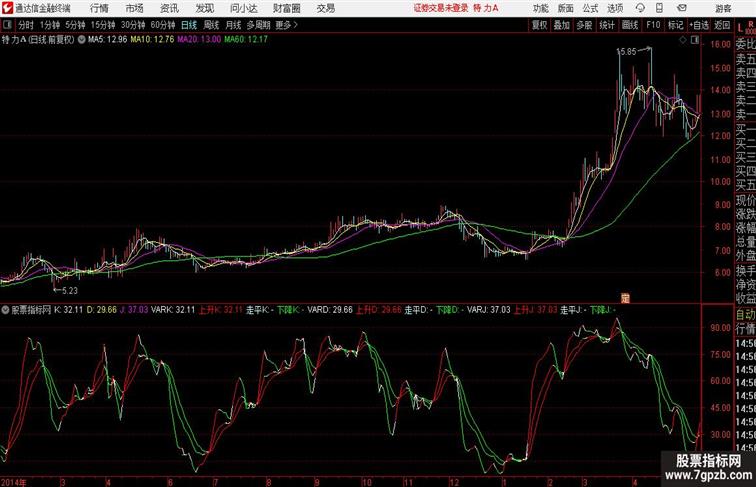
Task: Switch to 30分钟 period tab
Action: click(x=133, y=25)
